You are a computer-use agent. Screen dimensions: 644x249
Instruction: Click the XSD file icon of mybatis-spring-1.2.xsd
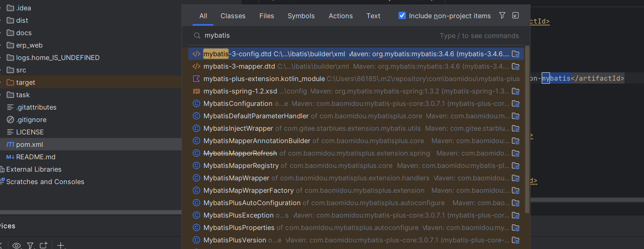click(196, 91)
